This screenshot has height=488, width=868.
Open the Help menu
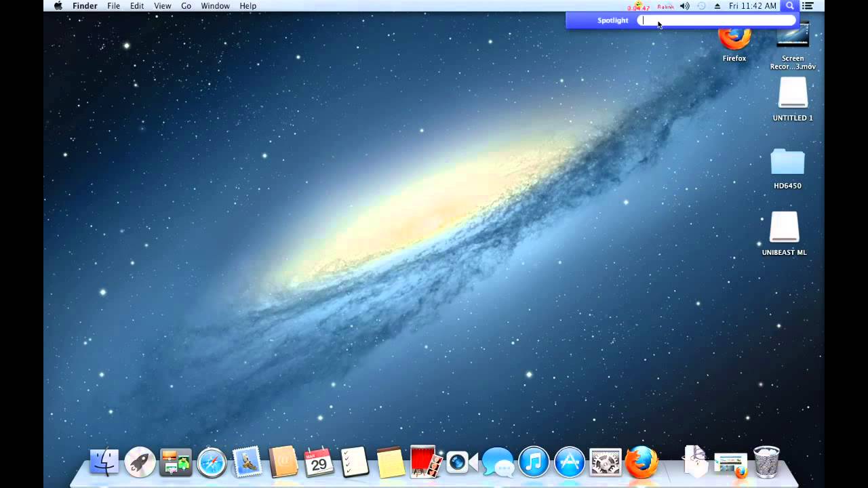click(248, 6)
